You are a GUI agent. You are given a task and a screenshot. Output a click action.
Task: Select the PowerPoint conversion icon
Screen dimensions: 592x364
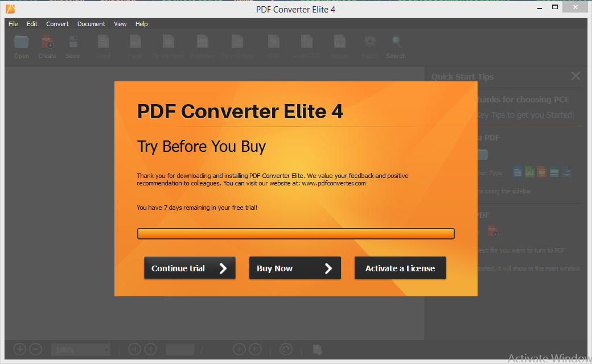coord(168,42)
